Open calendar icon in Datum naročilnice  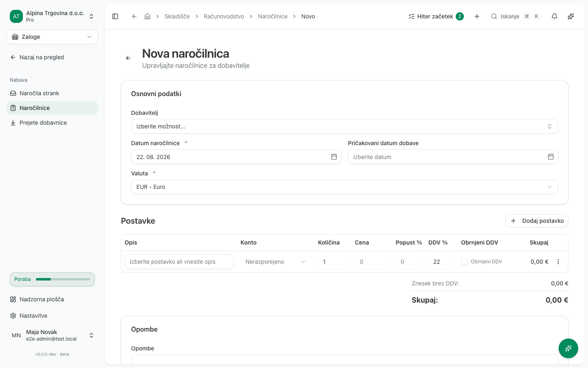pyautogui.click(x=334, y=157)
